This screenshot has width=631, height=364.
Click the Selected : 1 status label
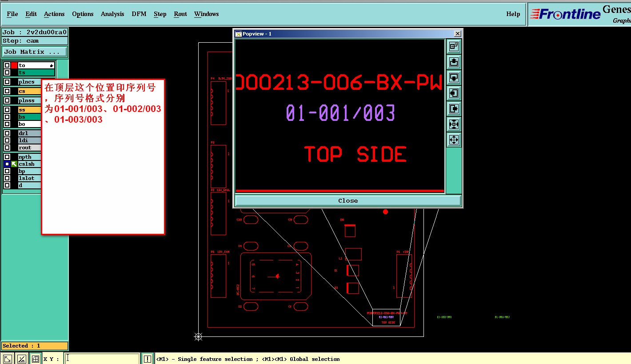pos(35,346)
